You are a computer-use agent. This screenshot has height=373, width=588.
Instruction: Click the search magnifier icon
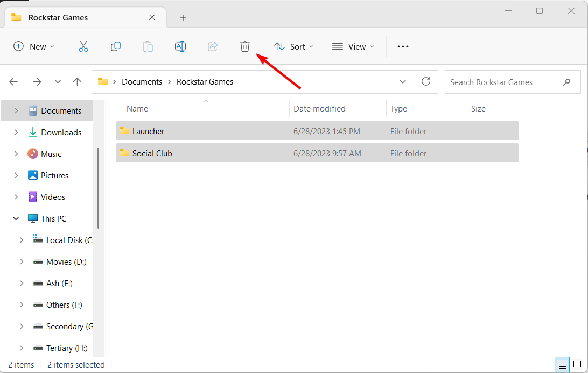(x=566, y=82)
